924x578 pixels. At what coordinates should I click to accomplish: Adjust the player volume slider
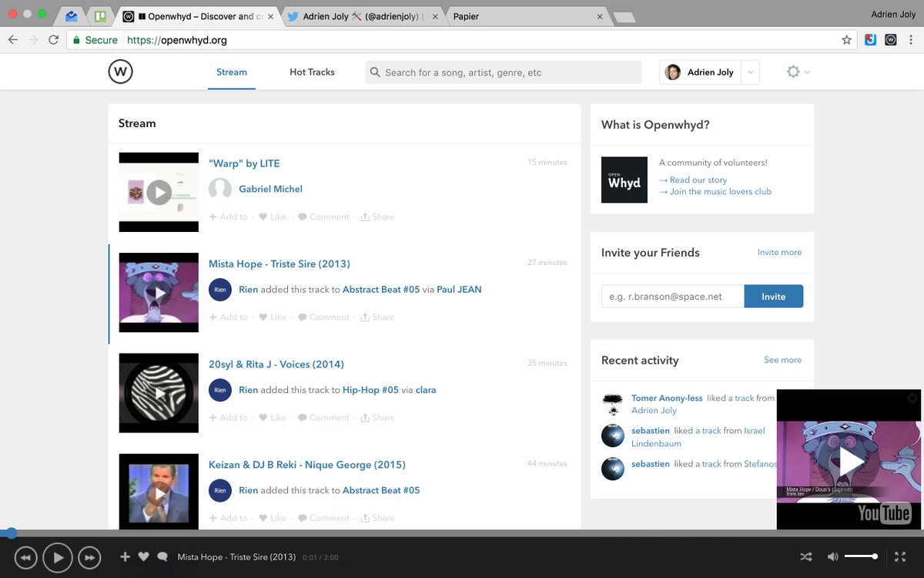[x=862, y=556]
